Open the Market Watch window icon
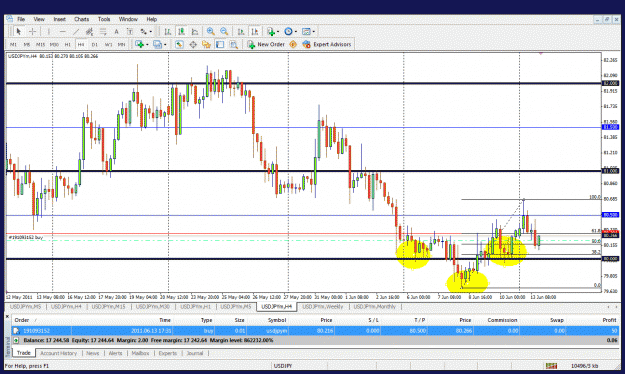The image size is (625, 374). pos(179,44)
